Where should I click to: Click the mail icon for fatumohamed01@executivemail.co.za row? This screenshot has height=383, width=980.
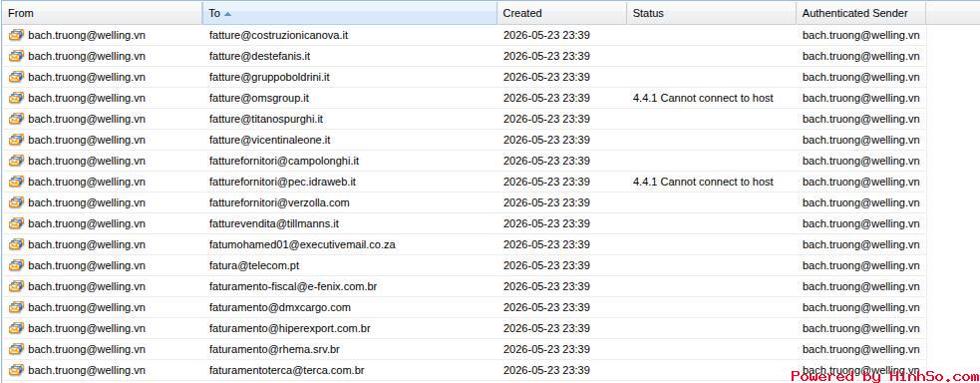(16, 244)
